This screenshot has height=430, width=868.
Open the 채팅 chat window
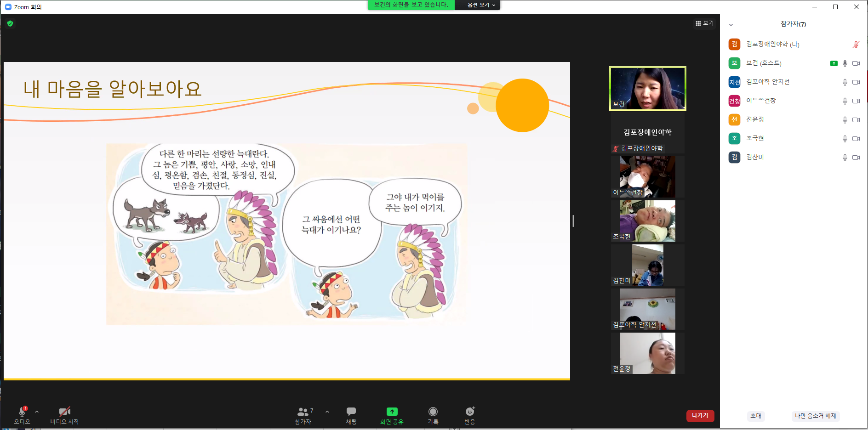pos(351,415)
